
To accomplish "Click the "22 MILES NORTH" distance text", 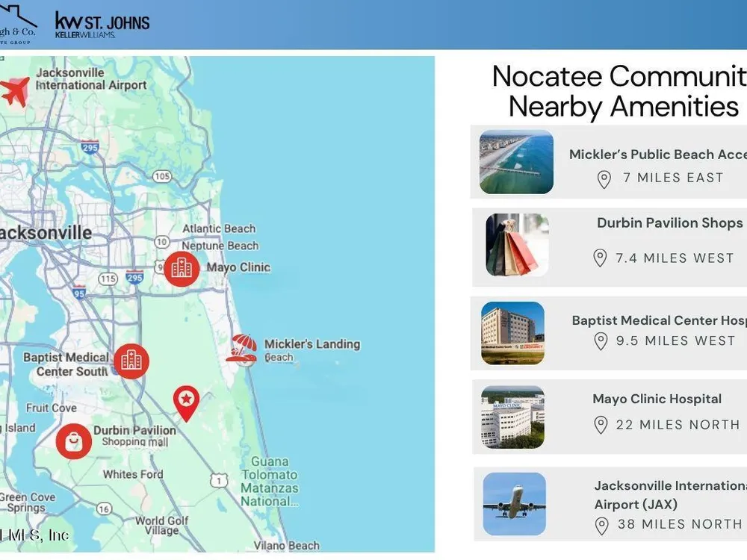I will [678, 424].
